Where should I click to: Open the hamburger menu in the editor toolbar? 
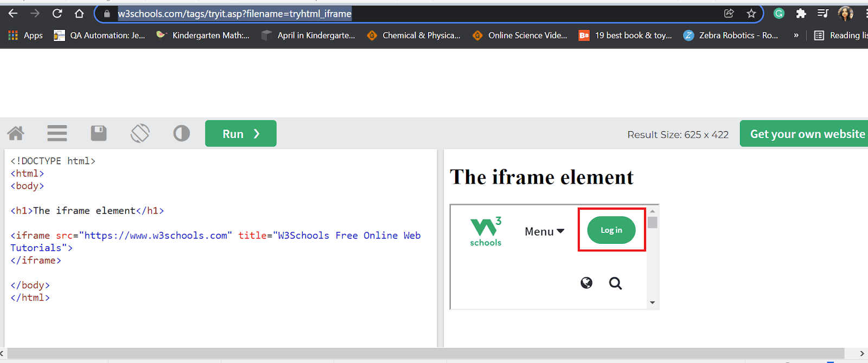(57, 133)
